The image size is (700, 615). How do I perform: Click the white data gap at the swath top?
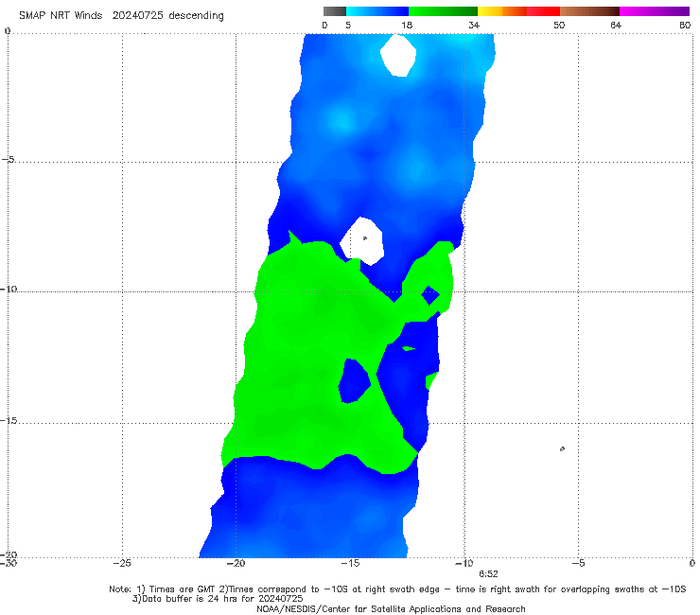click(398, 56)
